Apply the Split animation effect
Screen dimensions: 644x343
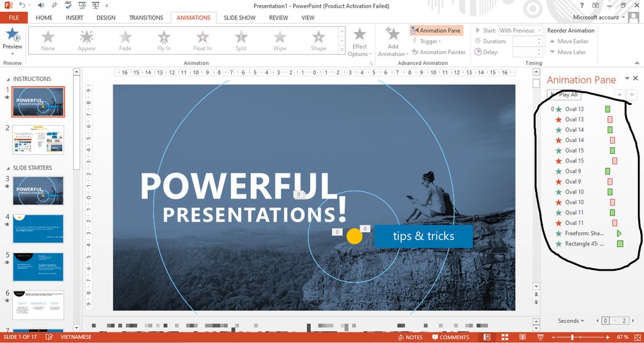pyautogui.click(x=241, y=41)
